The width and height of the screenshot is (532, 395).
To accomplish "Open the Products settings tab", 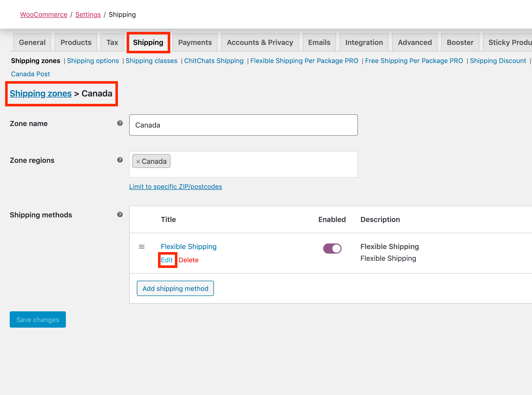I will coord(76,42).
